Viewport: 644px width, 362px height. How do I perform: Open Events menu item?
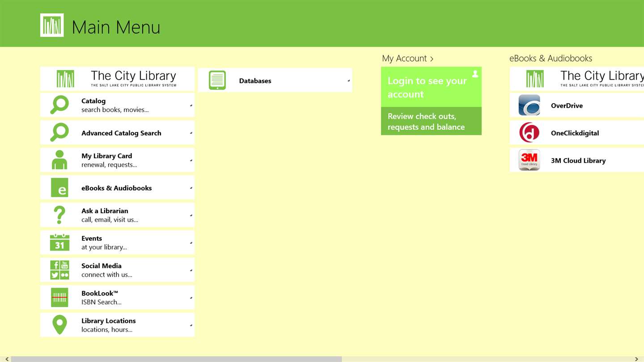117,243
